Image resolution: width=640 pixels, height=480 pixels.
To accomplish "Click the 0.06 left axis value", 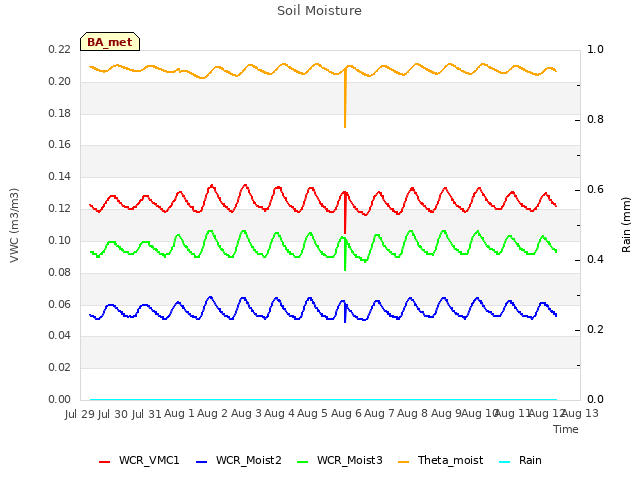I will (x=60, y=304).
